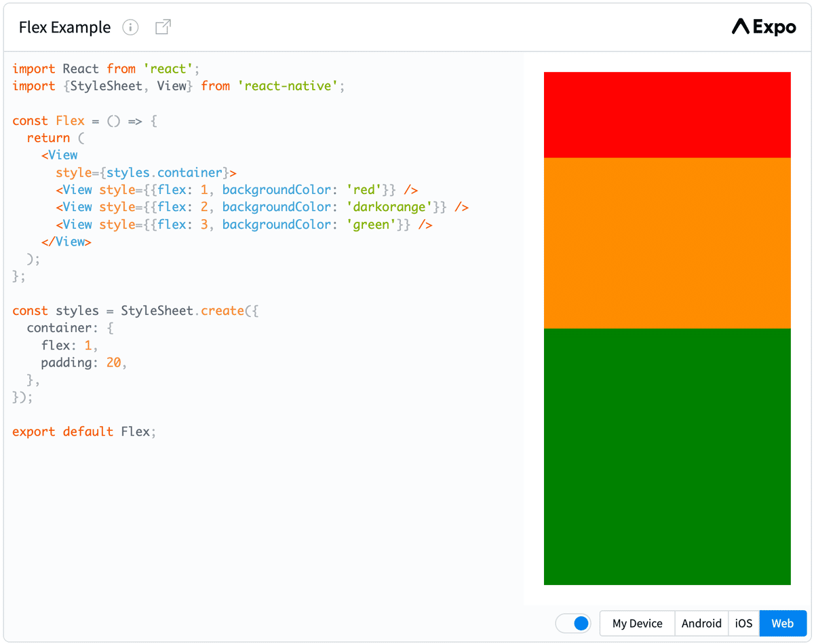
Task: Select the Web preview tab
Action: (783, 623)
